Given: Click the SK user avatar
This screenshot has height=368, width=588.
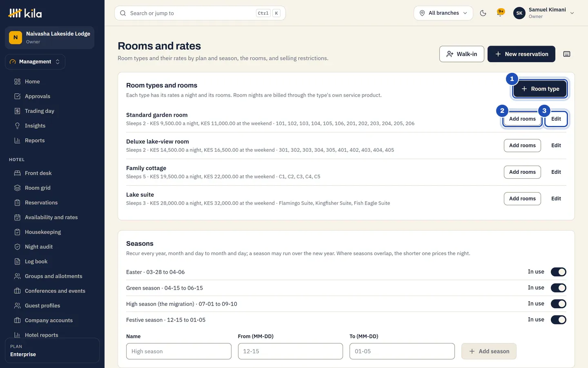Looking at the screenshot, I should 519,13.
